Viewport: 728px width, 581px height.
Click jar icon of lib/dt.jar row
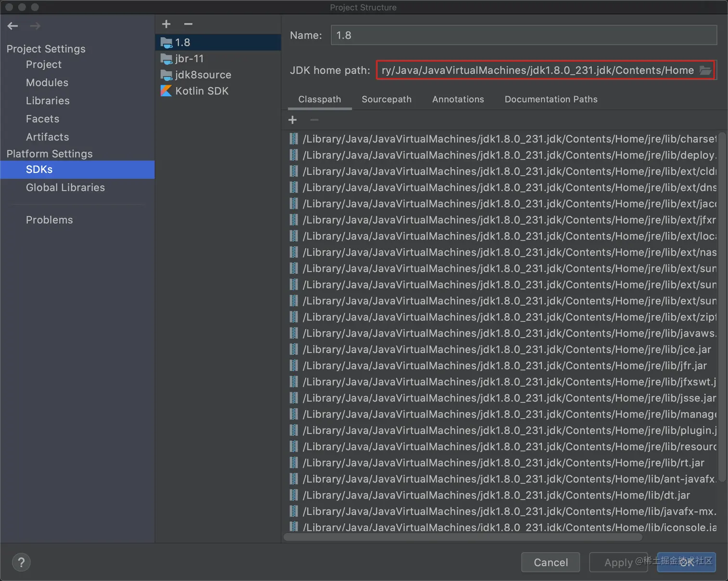point(293,495)
